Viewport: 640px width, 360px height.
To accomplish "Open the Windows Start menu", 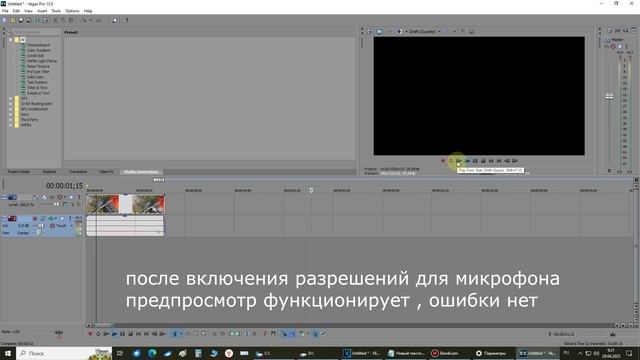I will pos(8,353).
